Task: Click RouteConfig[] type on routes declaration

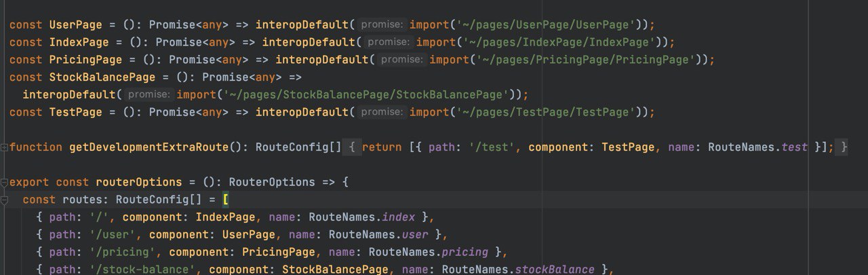Action: [x=159, y=200]
